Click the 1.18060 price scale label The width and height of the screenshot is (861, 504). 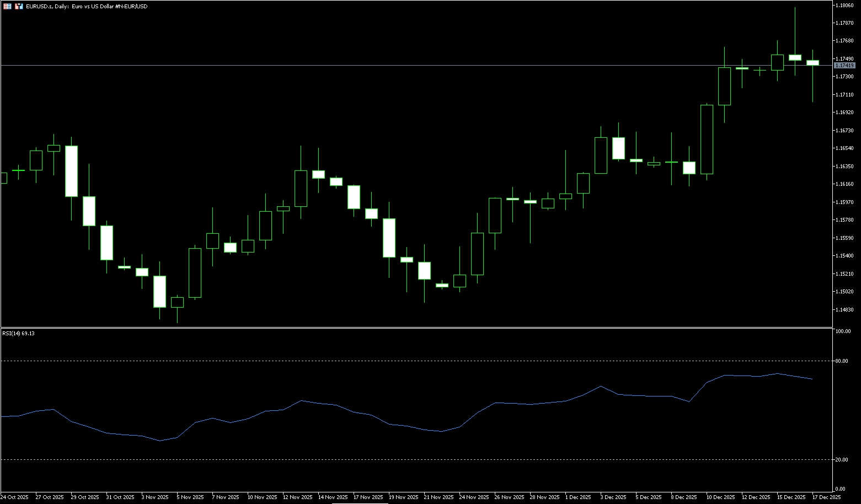844,5
